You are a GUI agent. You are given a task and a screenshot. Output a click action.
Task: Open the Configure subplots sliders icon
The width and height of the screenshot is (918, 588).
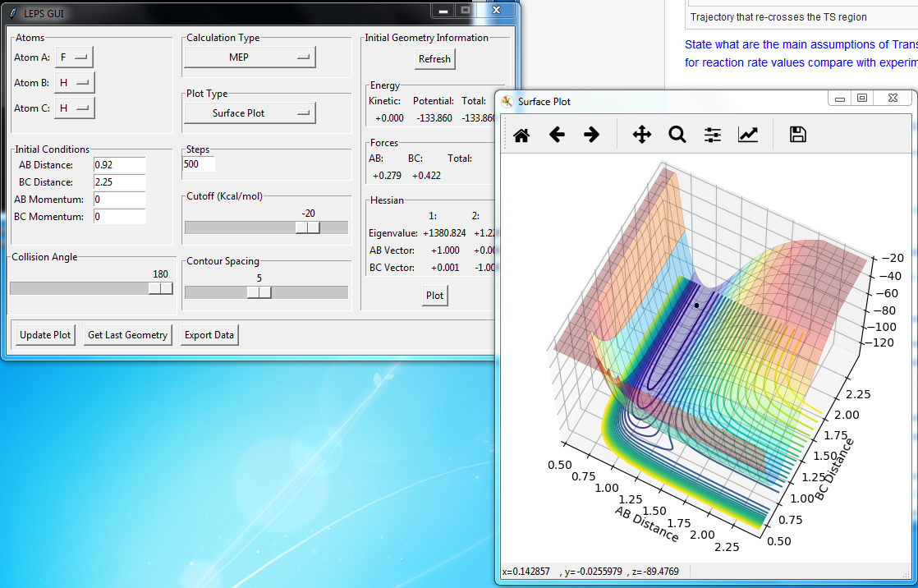coord(712,135)
